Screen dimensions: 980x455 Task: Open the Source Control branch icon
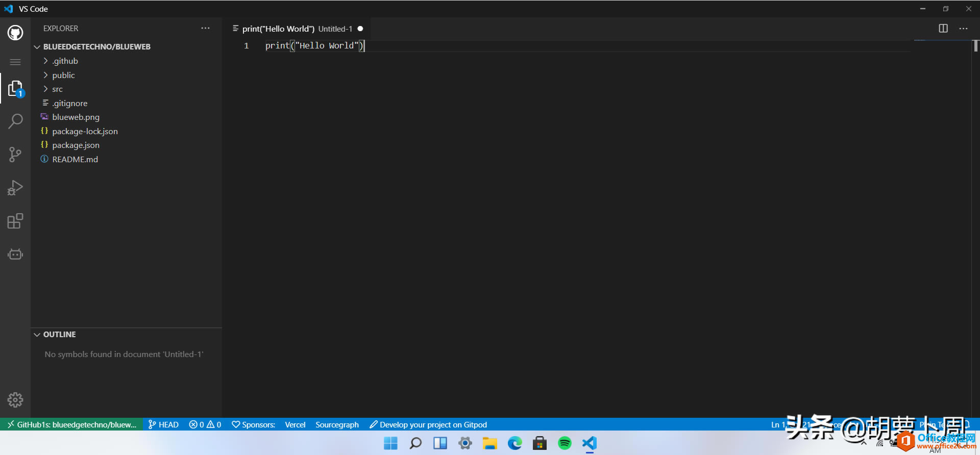(x=15, y=155)
